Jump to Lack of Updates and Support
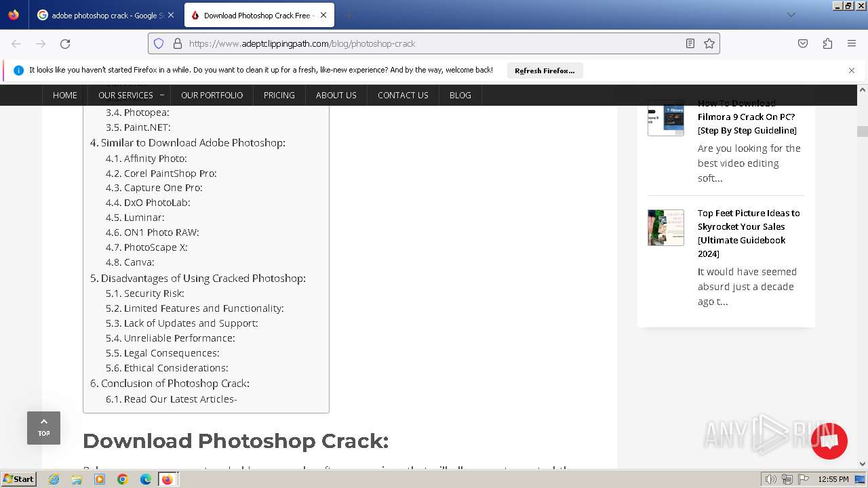Screen dimensions: 868x488 [x=182, y=323]
